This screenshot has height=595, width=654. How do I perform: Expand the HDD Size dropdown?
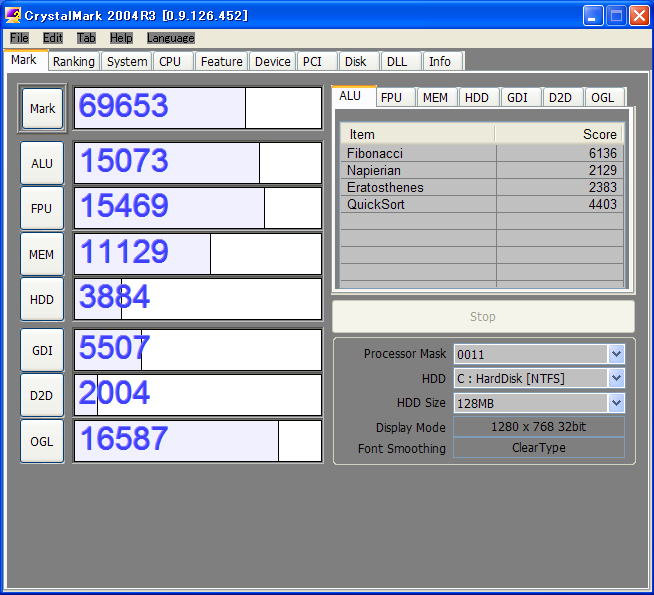(616, 403)
